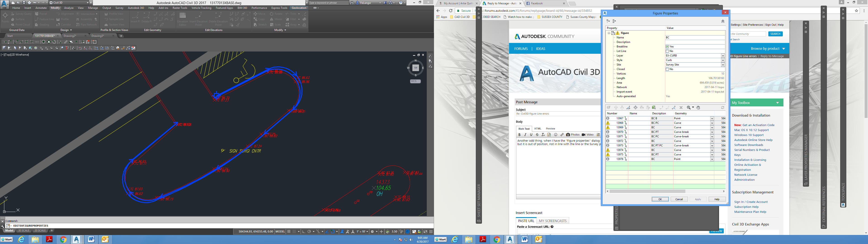Open the Layer dropdown showing EX-CURB

(723, 55)
